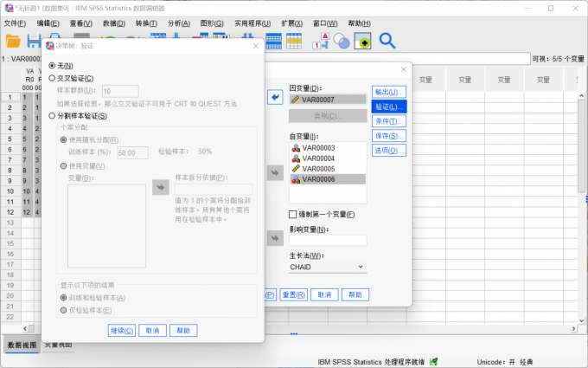The width and height of the screenshot is (588, 368).
Task: Open the 查看(V) menu
Action: (81, 23)
